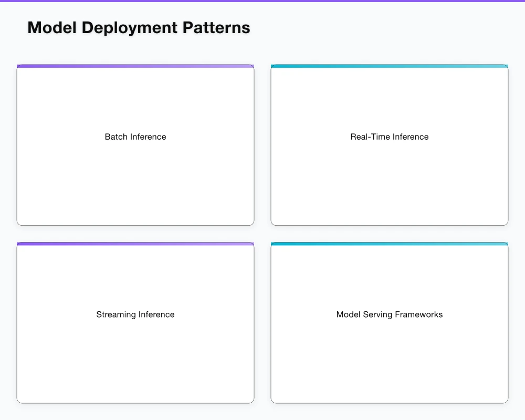Click the purple gradient strip on Streaming Inference
The width and height of the screenshot is (525, 420).
(x=135, y=244)
